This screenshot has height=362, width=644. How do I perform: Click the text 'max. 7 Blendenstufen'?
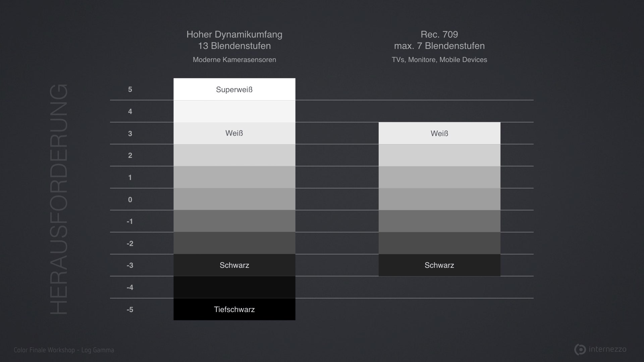pos(439,46)
